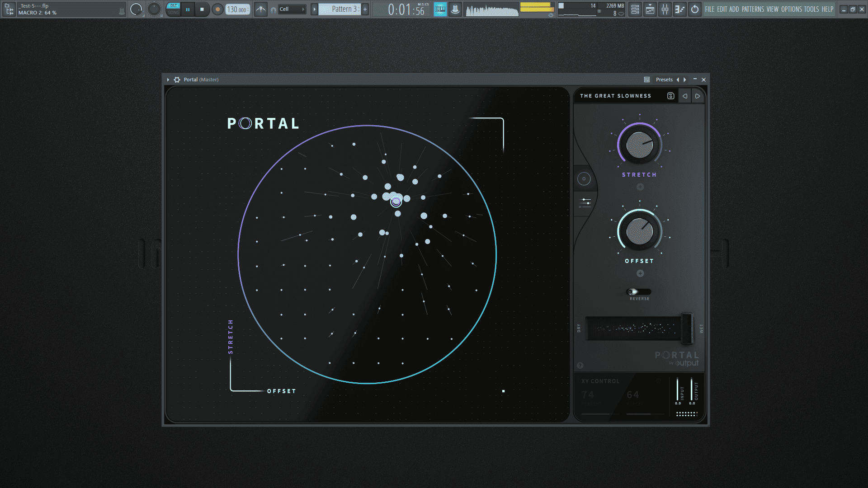This screenshot has height=488, width=868.
Task: Open the Cell snap dropdown
Action: 292,9
